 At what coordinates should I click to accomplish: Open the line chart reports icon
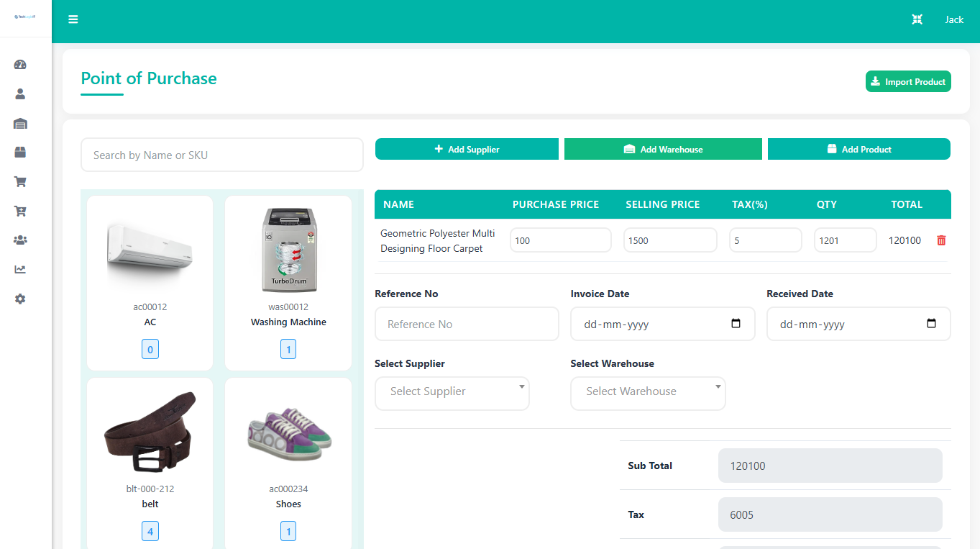[20, 270]
